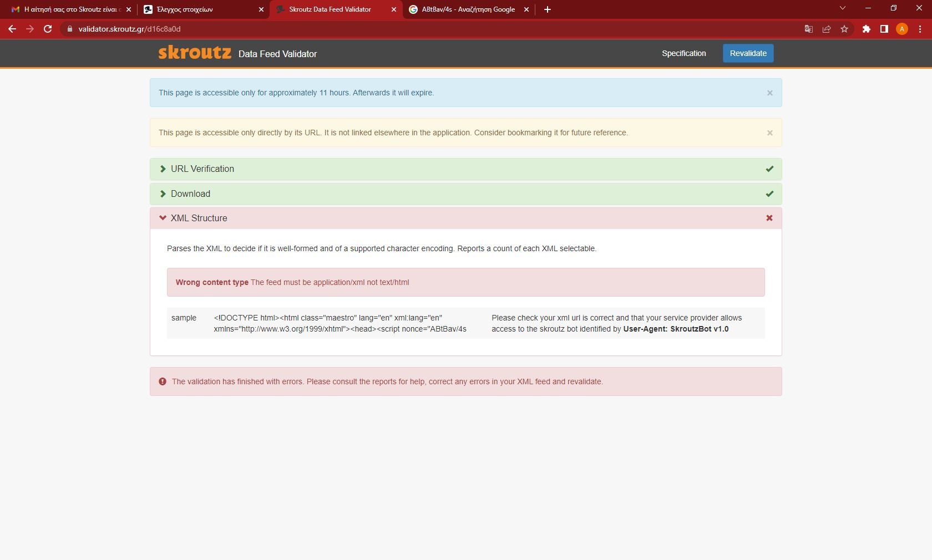
Task: Dismiss the bookmarking suggestion alert
Action: (769, 133)
